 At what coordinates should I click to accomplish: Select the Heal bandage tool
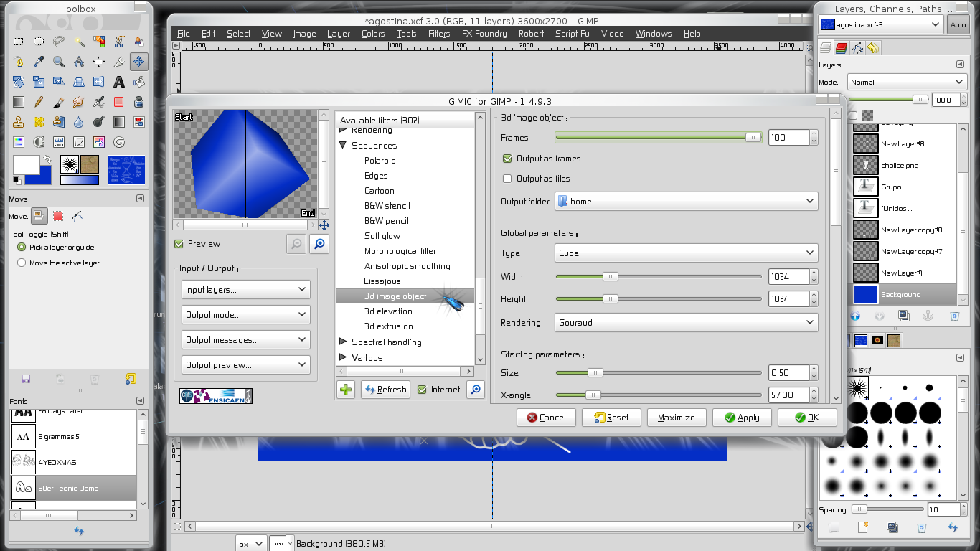39,122
